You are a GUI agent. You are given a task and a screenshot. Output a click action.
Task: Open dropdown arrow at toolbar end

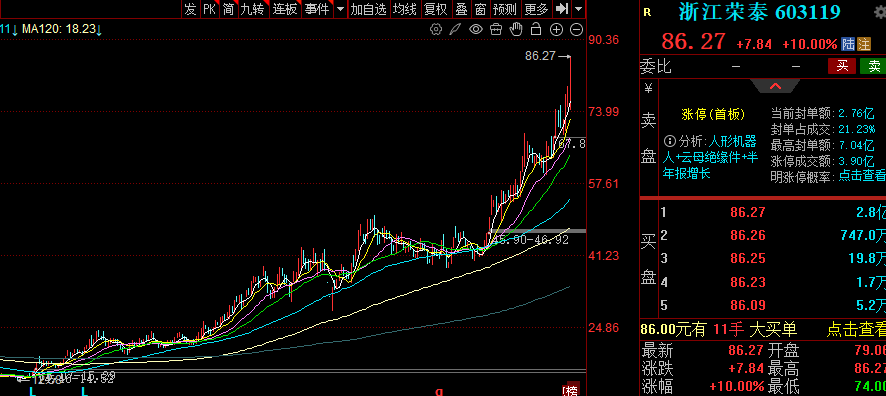[579, 9]
